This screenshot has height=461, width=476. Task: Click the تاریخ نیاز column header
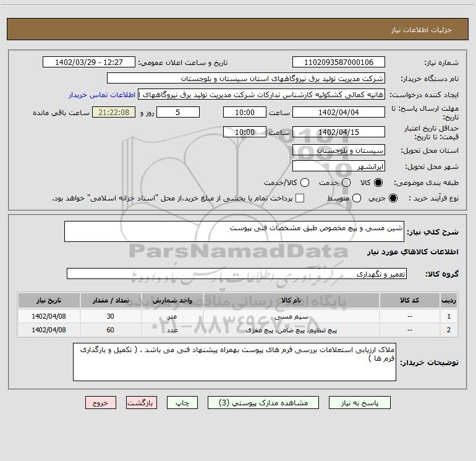(49, 300)
